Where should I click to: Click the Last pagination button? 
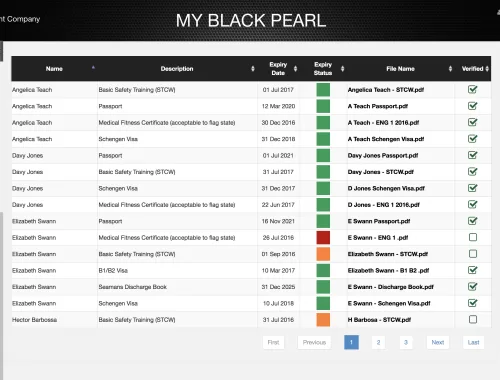point(473,342)
